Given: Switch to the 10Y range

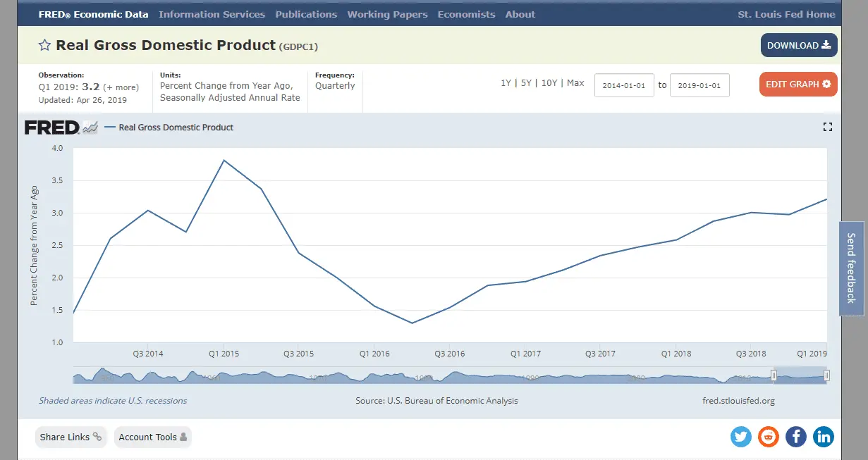Looking at the screenshot, I should [x=549, y=83].
